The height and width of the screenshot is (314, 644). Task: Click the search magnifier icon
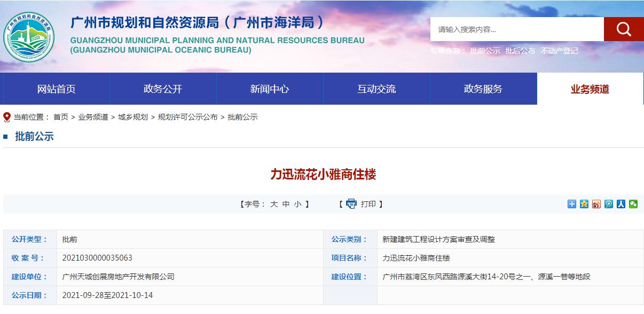(x=623, y=29)
